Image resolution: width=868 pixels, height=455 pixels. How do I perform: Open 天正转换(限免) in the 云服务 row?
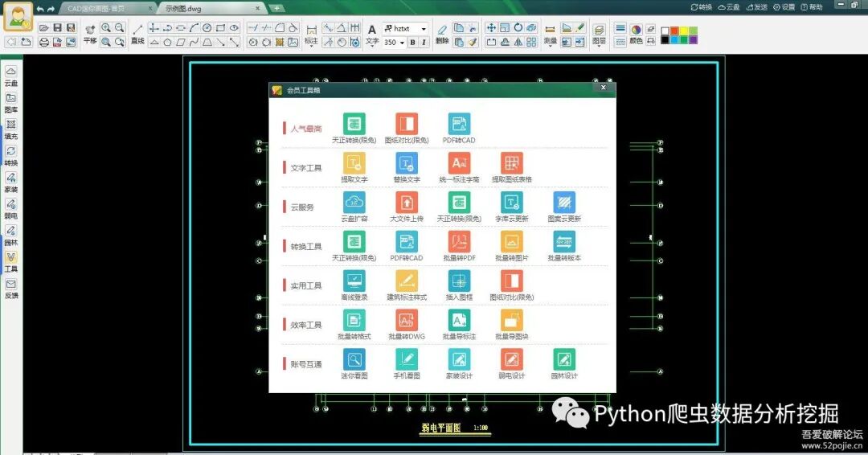pyautogui.click(x=459, y=207)
